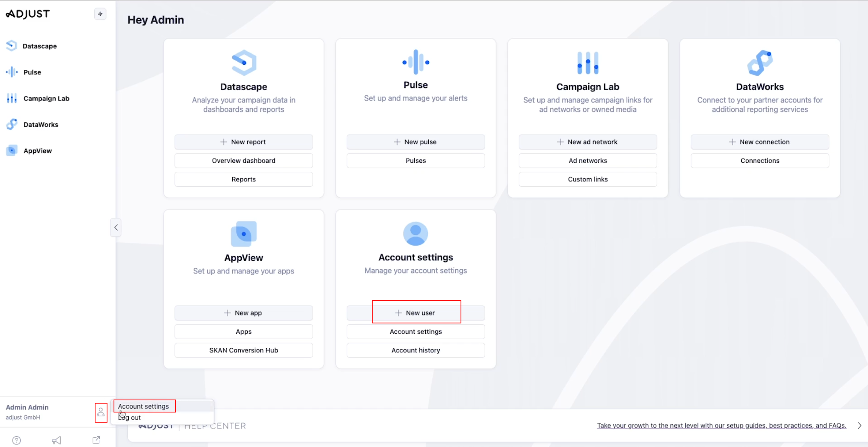Viewport: 868px width, 447px height.
Task: Click the Adjust logo at top left
Action: click(28, 14)
